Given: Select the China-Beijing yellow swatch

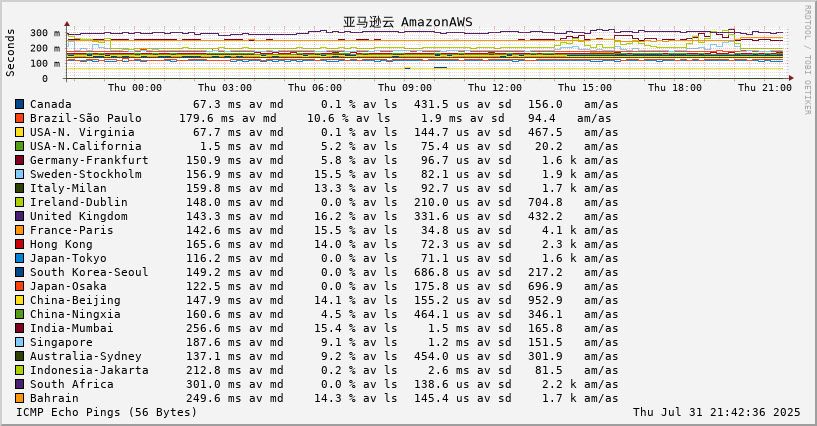Looking at the screenshot, I should coord(19,300).
